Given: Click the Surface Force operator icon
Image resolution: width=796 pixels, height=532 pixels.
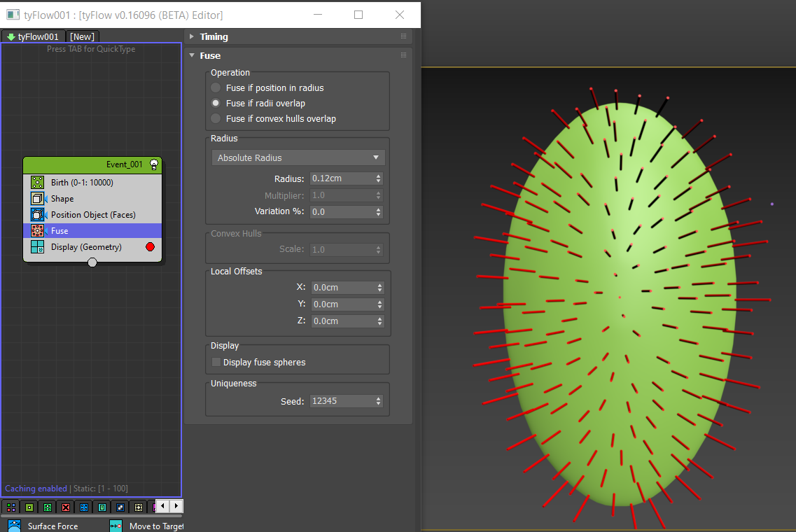Looking at the screenshot, I should click(14, 526).
